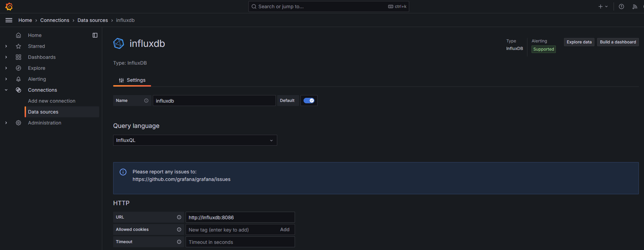Click the Allowed cookies info icon
Image resolution: width=644 pixels, height=250 pixels.
point(179,229)
